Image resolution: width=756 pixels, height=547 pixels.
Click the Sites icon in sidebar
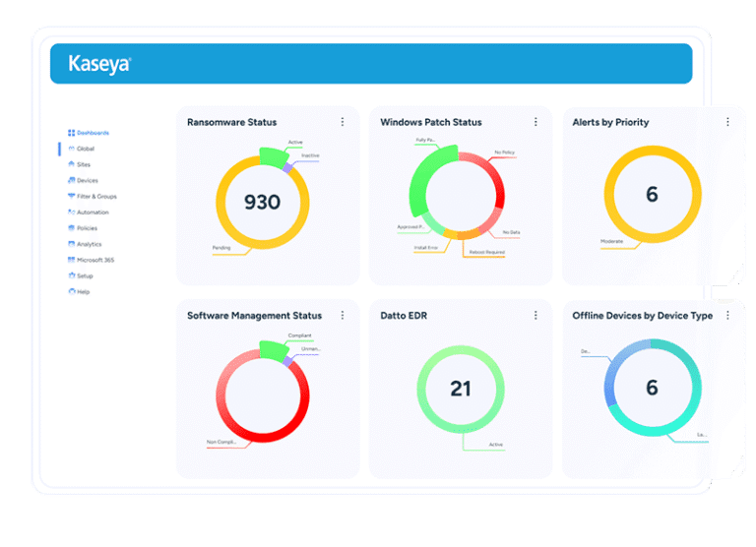(71, 164)
